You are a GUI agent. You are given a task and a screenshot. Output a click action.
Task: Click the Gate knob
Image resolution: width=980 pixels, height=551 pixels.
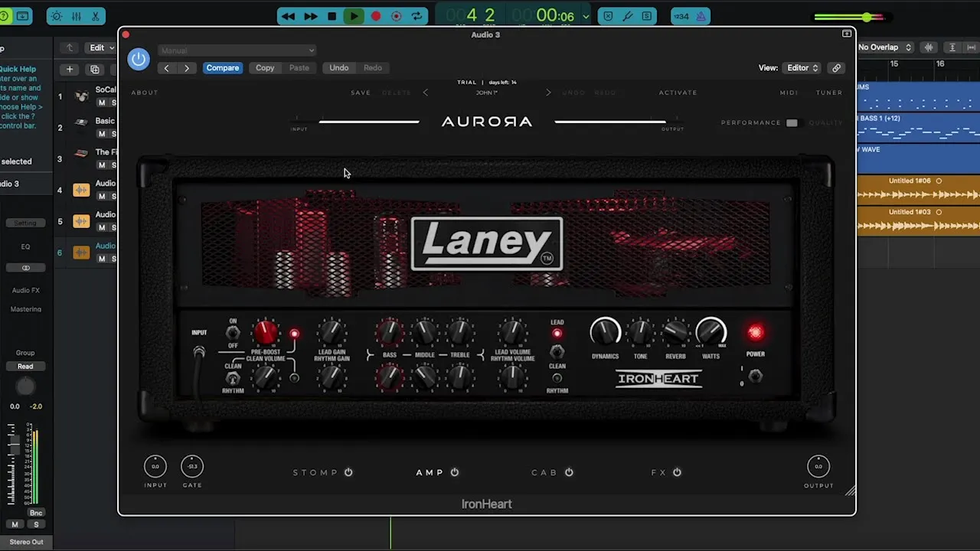[x=192, y=466]
